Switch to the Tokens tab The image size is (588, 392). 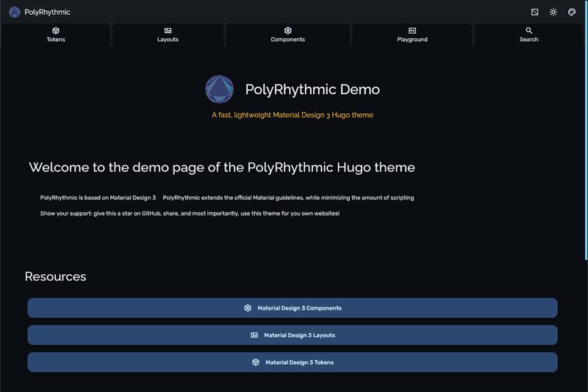[56, 35]
